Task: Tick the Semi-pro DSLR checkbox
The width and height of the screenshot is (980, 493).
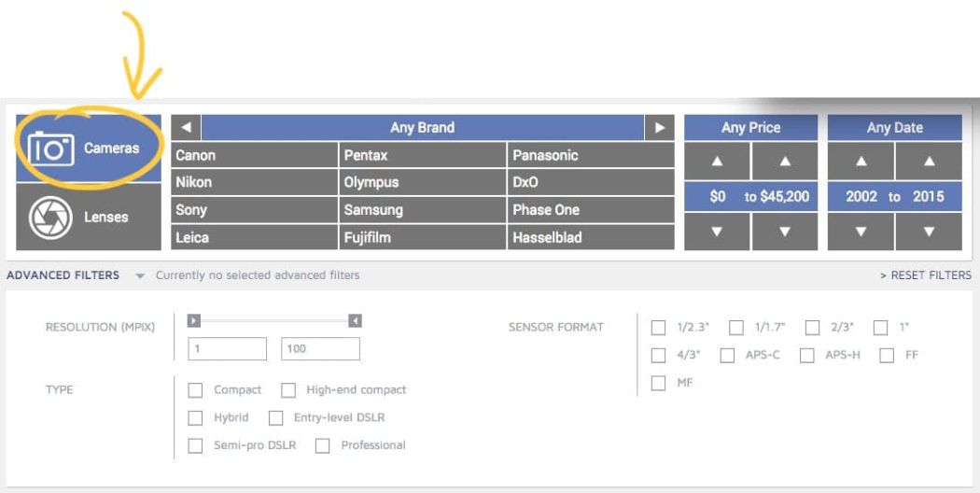Action: click(x=195, y=446)
